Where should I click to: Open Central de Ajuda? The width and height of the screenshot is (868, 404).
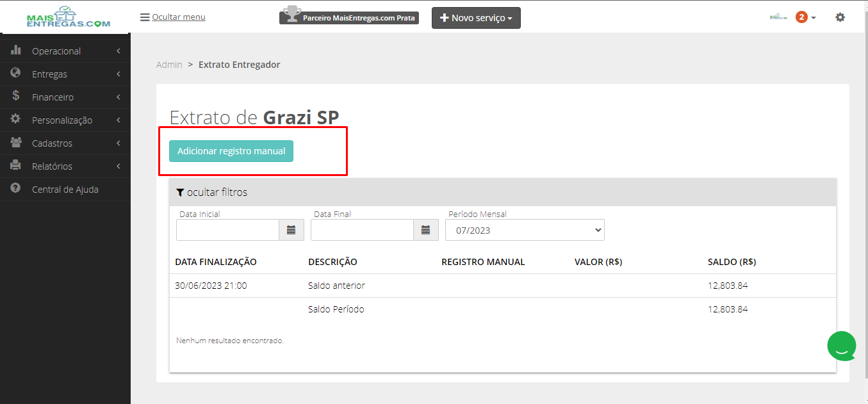[x=65, y=190]
